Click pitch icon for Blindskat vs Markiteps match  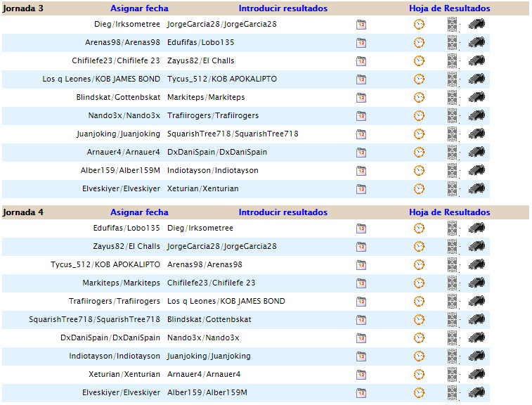click(x=452, y=98)
